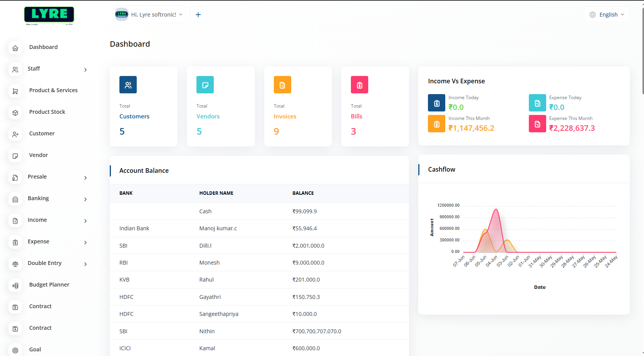Click the Product Stock box icon

click(x=15, y=113)
